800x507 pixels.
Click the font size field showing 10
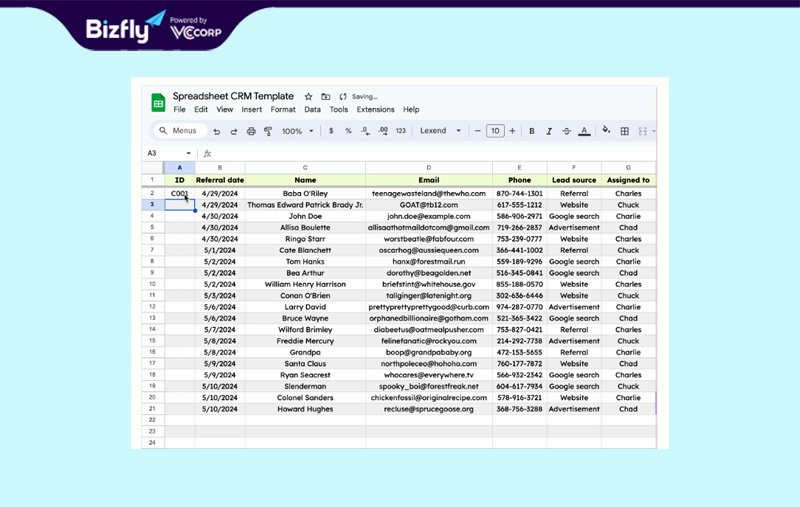495,131
